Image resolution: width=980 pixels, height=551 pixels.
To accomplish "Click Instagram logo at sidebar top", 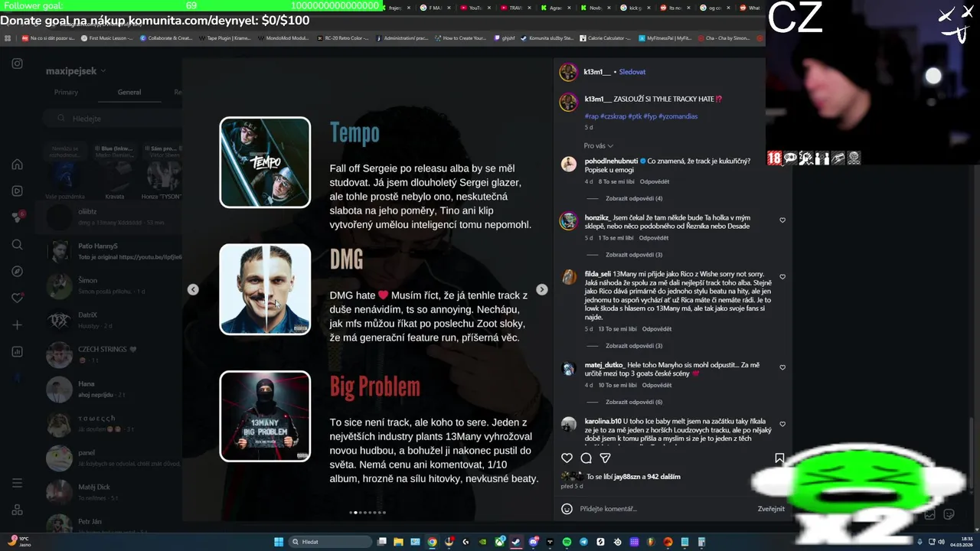I will click(17, 64).
